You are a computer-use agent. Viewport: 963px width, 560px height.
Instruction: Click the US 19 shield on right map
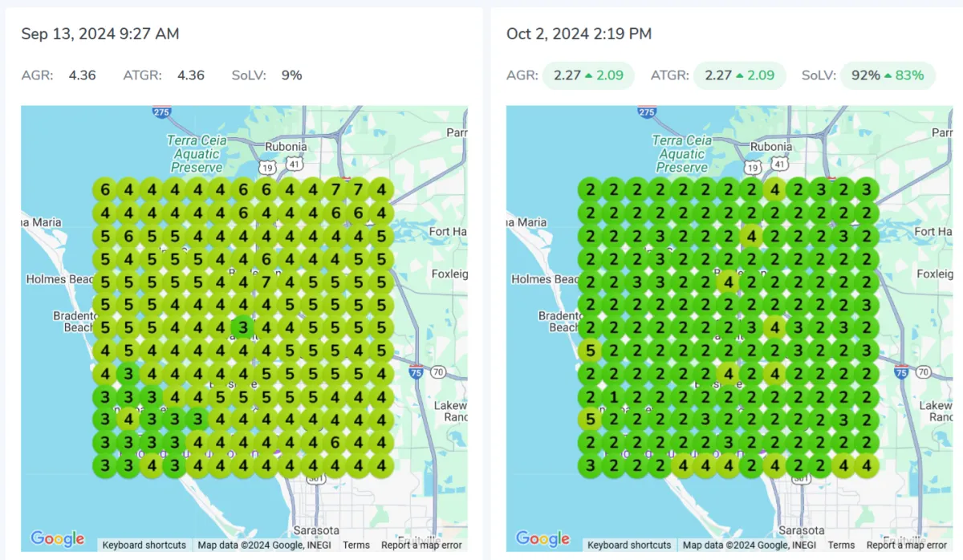coord(751,167)
